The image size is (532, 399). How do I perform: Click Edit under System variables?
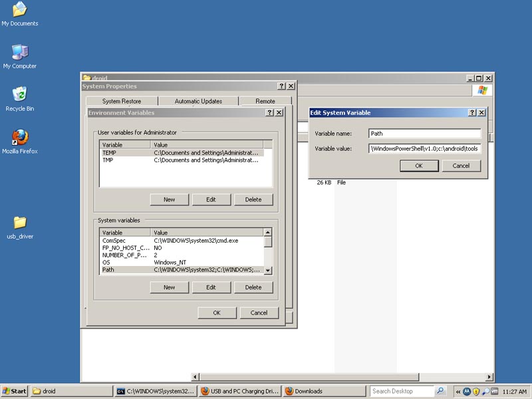click(x=211, y=287)
